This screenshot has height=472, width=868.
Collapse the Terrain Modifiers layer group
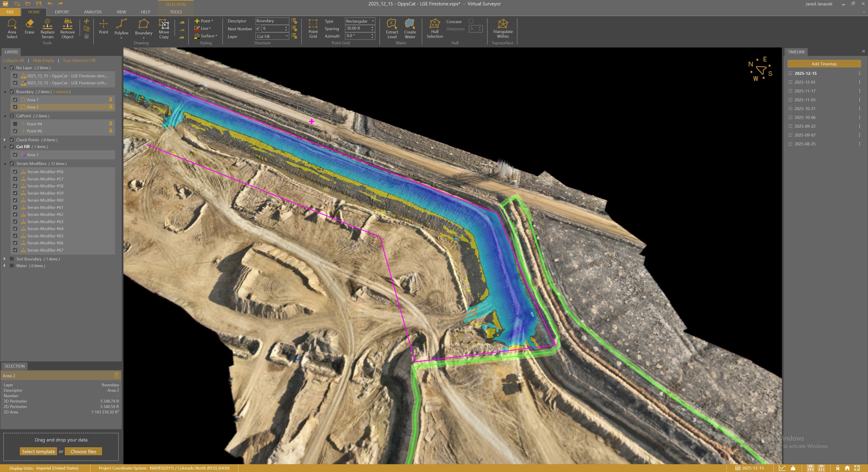point(4,164)
